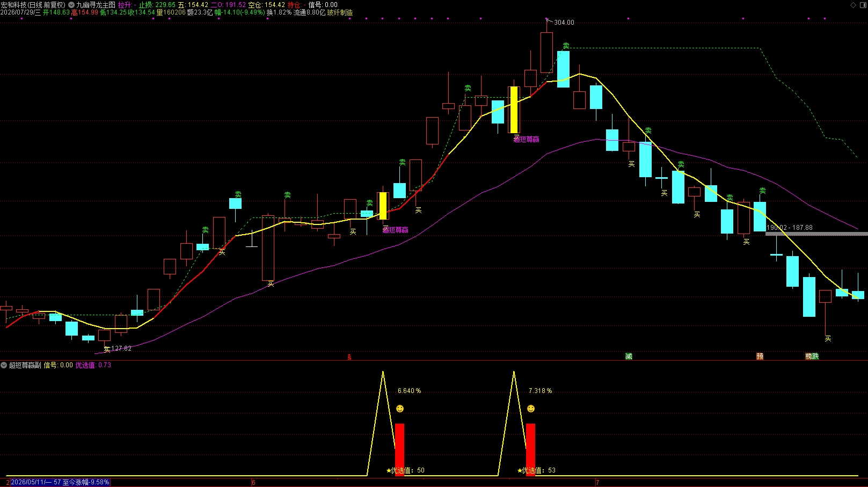
Task: Click the orange 预 announcement marker
Action: pyautogui.click(x=760, y=357)
